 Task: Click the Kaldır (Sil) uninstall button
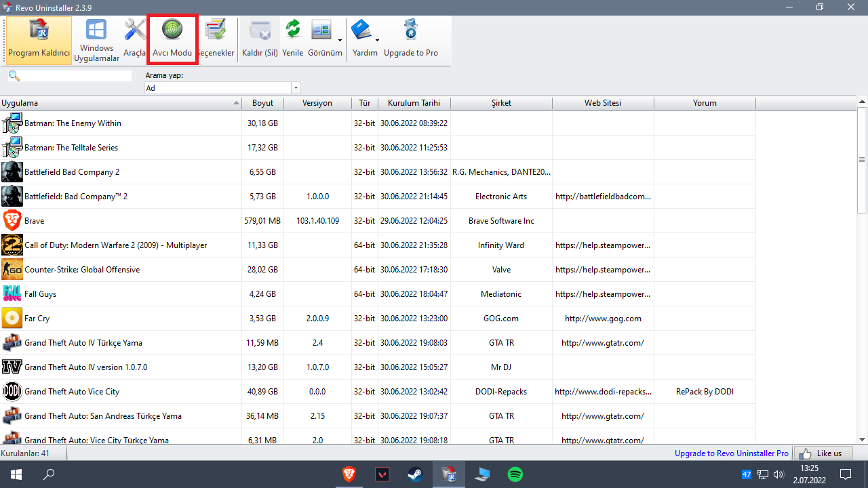coord(260,41)
